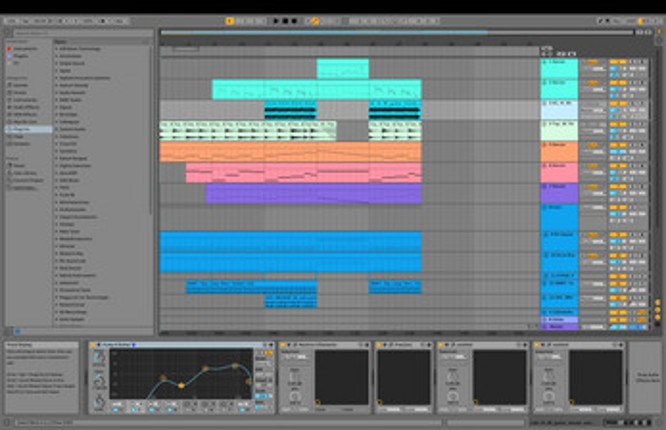Open automation device chooser on the pink track

click(593, 166)
